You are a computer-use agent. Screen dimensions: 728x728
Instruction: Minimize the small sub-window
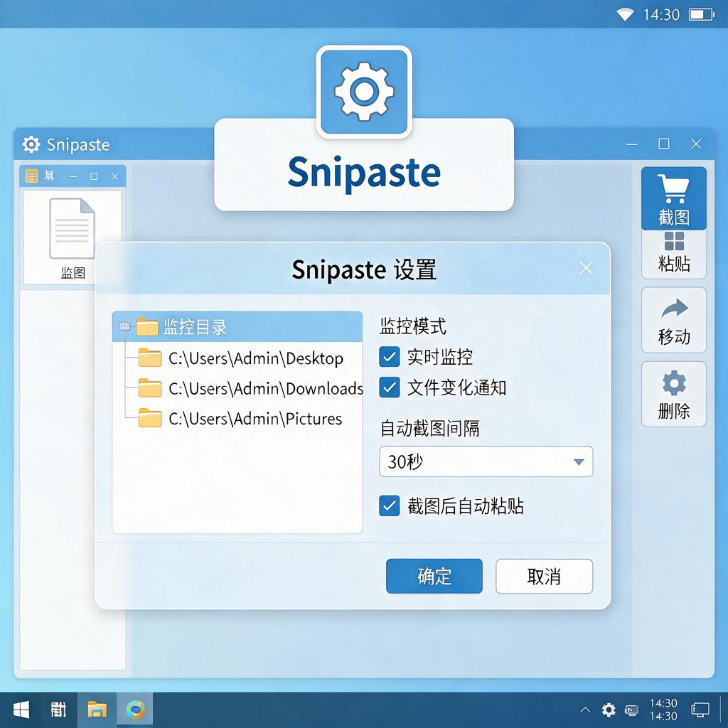tap(73, 176)
